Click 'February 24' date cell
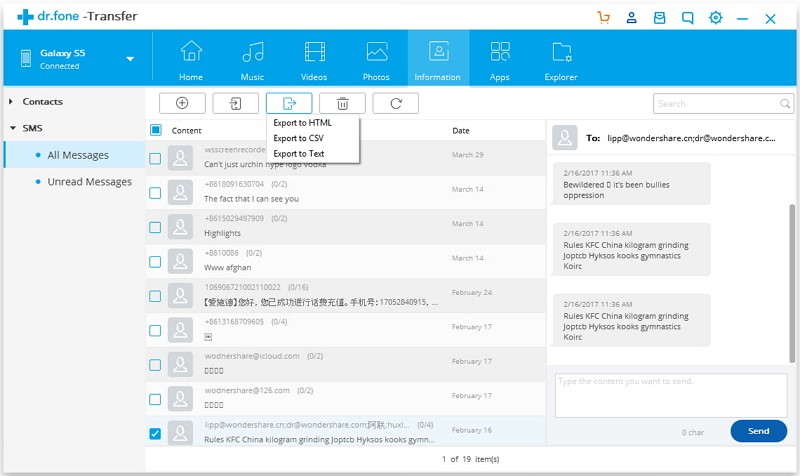 pyautogui.click(x=472, y=292)
